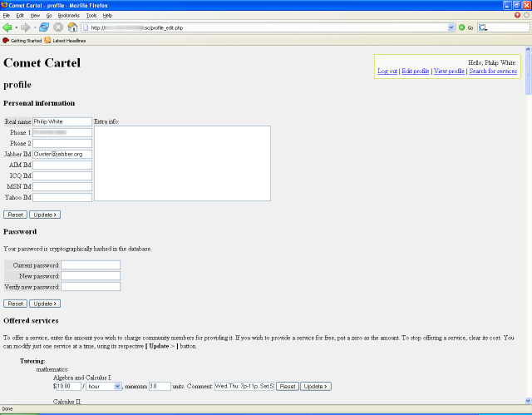Click the Yahoo IM input field
This screenshot has height=415, width=532.
coord(62,197)
